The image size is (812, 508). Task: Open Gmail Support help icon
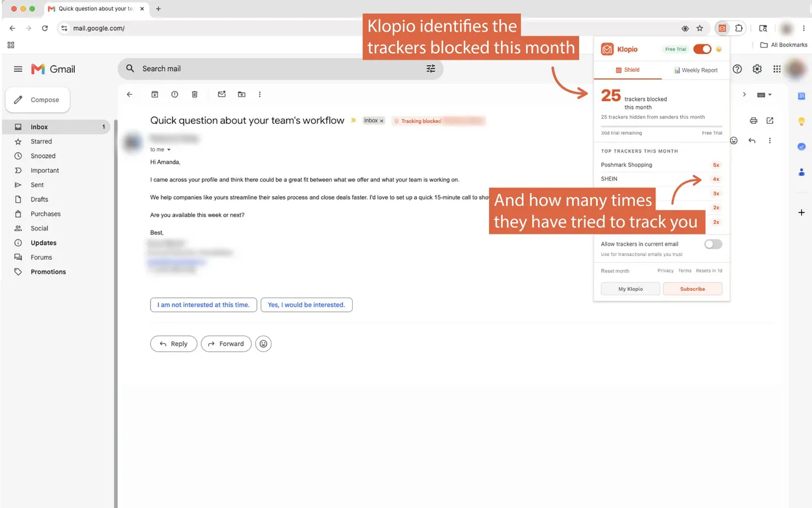click(x=737, y=69)
